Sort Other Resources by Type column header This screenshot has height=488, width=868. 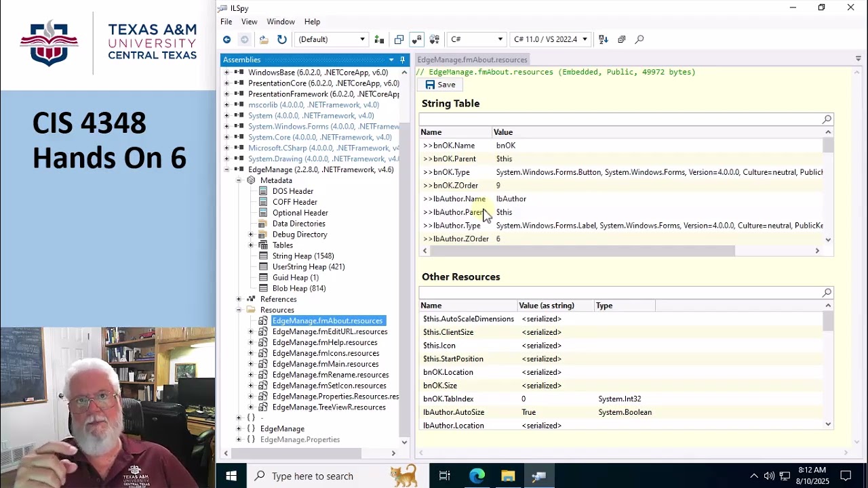click(624, 306)
